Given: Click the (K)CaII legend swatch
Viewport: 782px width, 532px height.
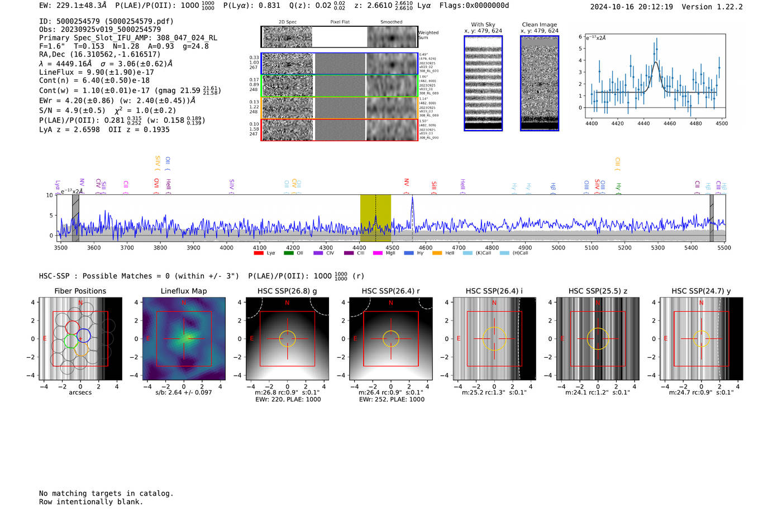Looking at the screenshot, I should tap(468, 253).
